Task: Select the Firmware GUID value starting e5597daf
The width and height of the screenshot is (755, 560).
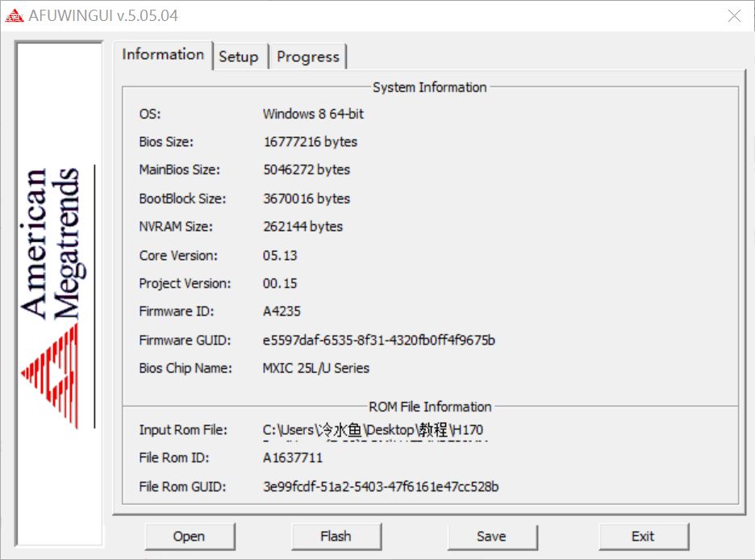Action: tap(379, 341)
